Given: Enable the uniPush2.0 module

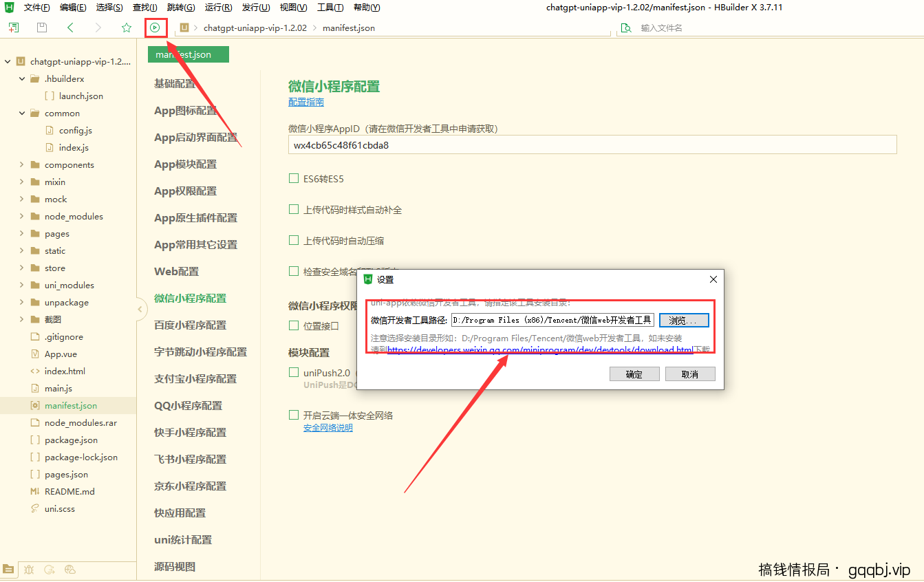Looking at the screenshot, I should (x=294, y=372).
